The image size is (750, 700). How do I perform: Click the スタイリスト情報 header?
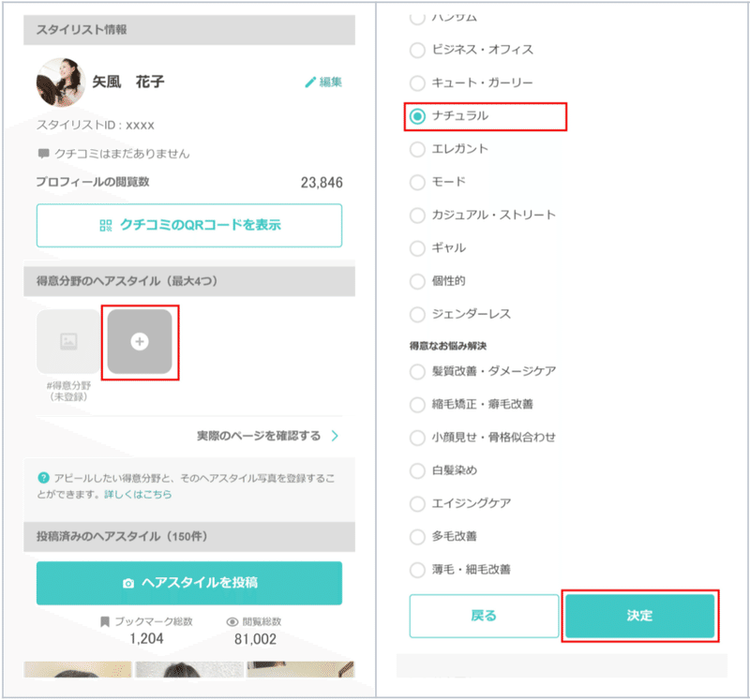pos(189,30)
